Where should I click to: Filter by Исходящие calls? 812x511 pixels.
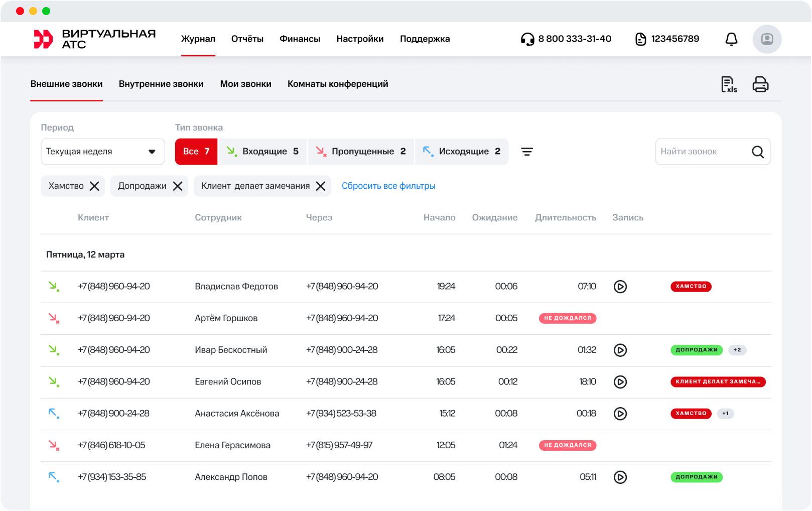[x=462, y=152]
